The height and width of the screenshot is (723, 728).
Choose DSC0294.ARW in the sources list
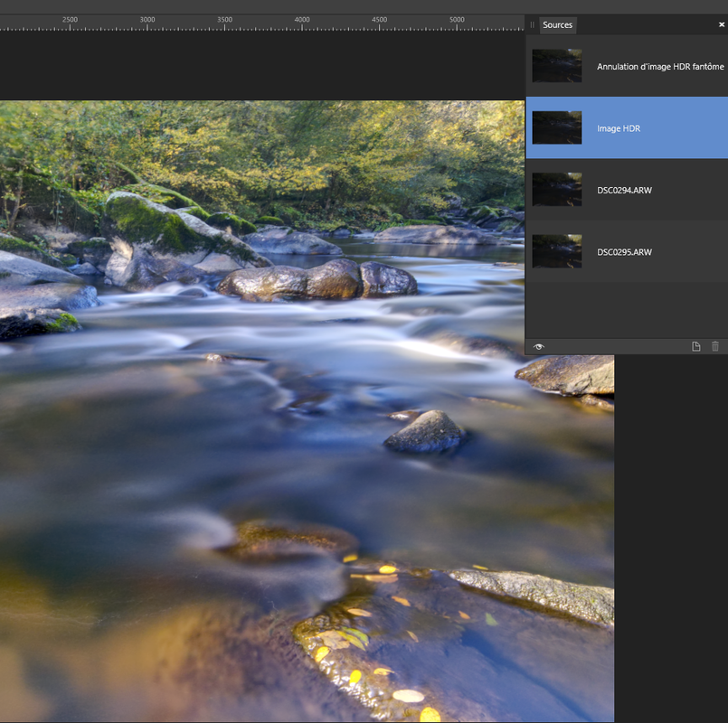pos(624,191)
